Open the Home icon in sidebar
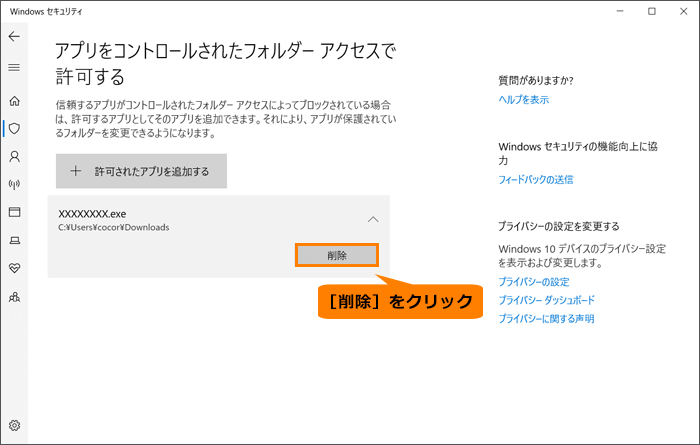This screenshot has width=700, height=445. click(14, 101)
